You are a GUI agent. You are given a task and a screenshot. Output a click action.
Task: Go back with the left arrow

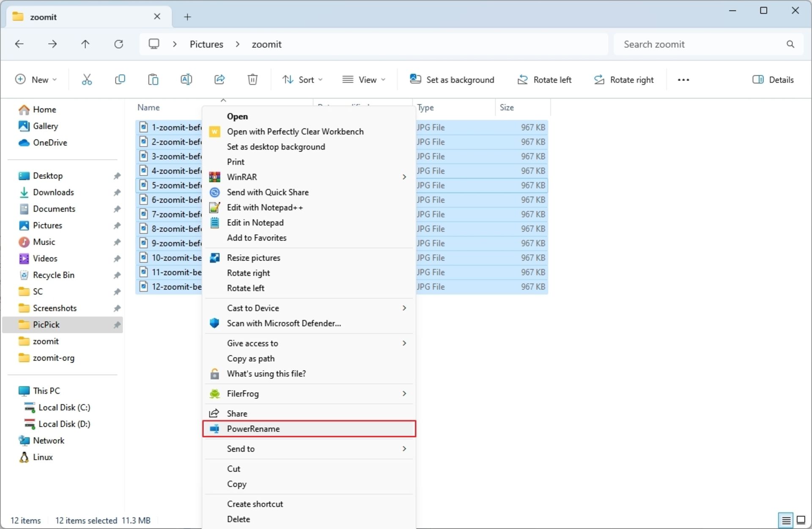[x=19, y=44]
